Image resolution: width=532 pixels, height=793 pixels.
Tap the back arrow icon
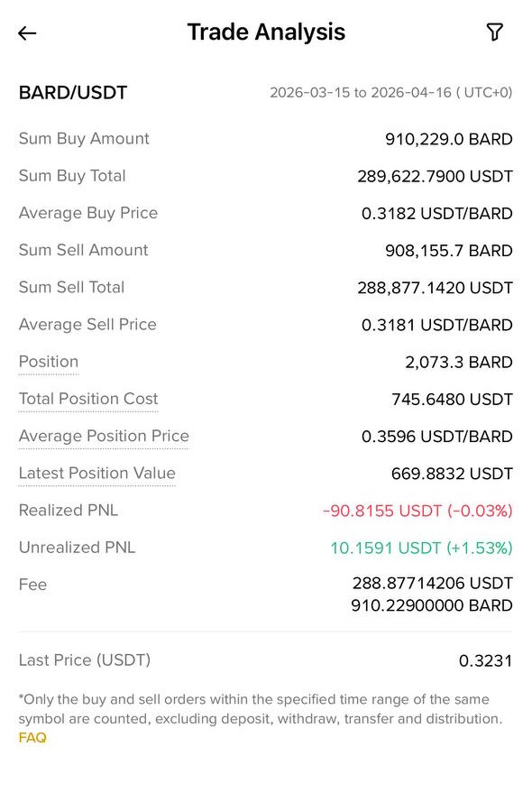pyautogui.click(x=27, y=33)
